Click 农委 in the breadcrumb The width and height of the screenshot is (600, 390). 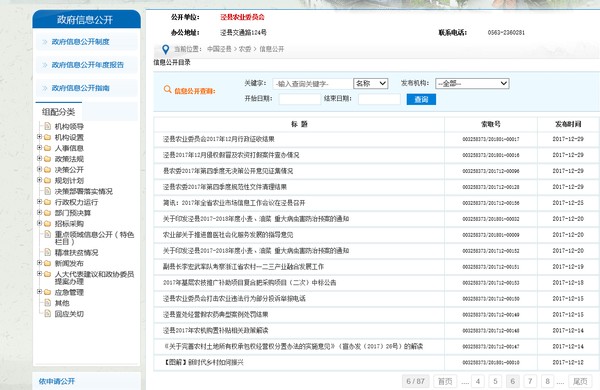245,49
